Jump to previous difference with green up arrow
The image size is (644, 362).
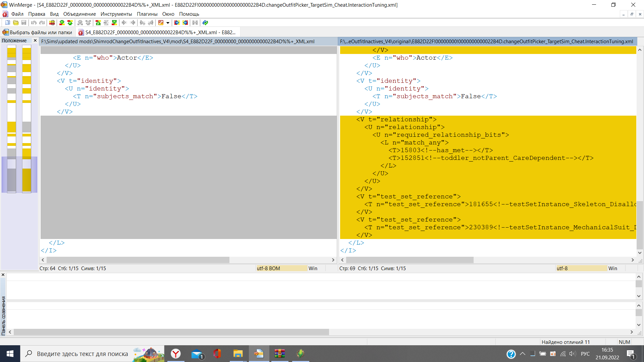pos(70,23)
